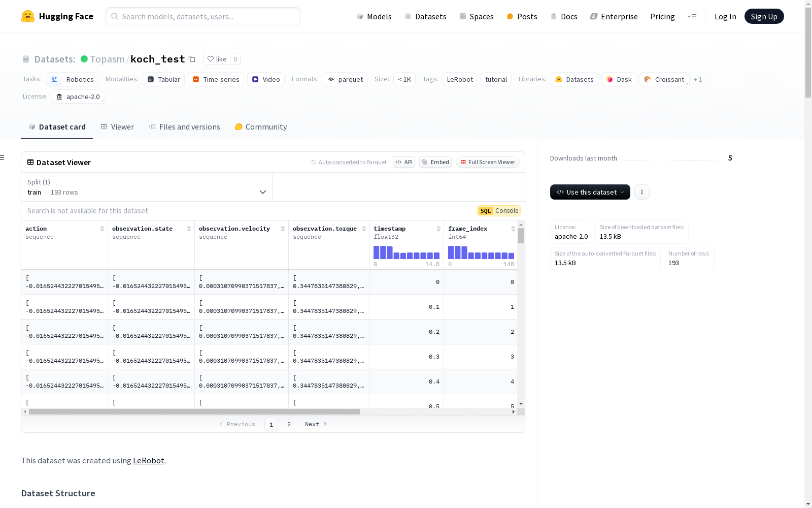The width and height of the screenshot is (812, 508).
Task: Like the koch_test dataset
Action: point(217,59)
